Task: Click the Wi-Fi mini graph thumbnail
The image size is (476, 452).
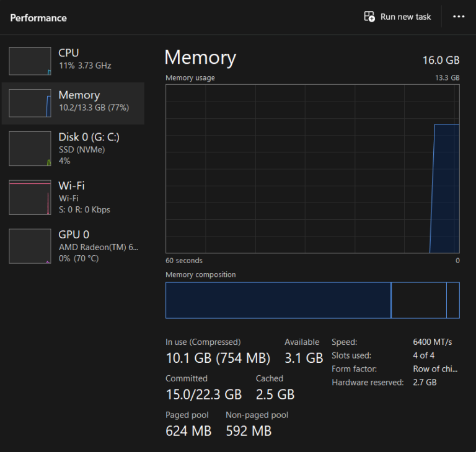Action: pos(30,198)
